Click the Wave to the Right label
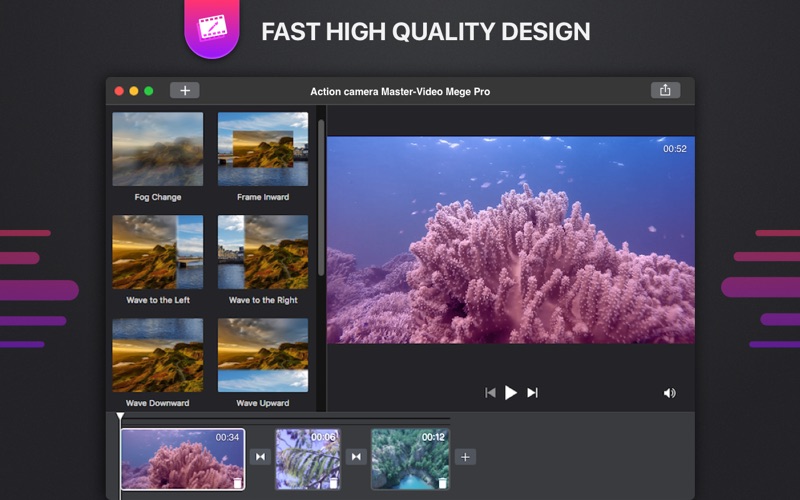 (x=263, y=300)
